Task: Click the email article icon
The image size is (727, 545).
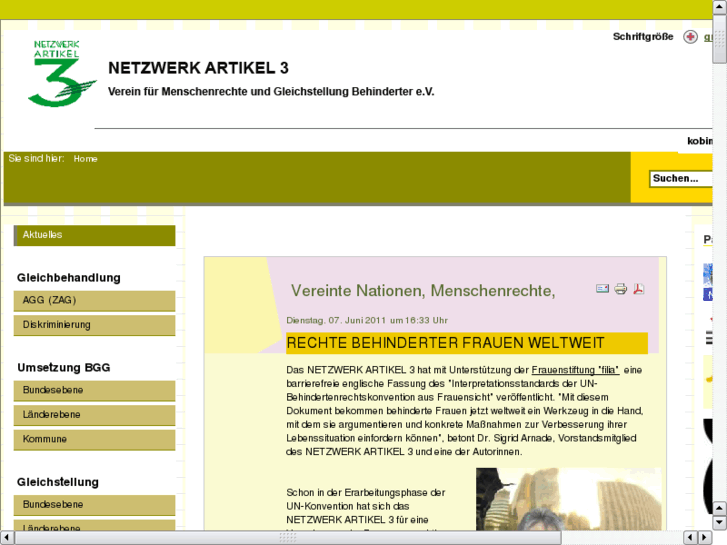Action: click(x=602, y=289)
